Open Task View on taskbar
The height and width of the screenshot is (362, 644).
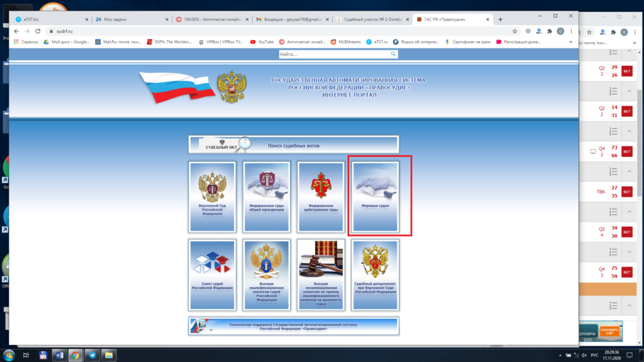point(26,355)
